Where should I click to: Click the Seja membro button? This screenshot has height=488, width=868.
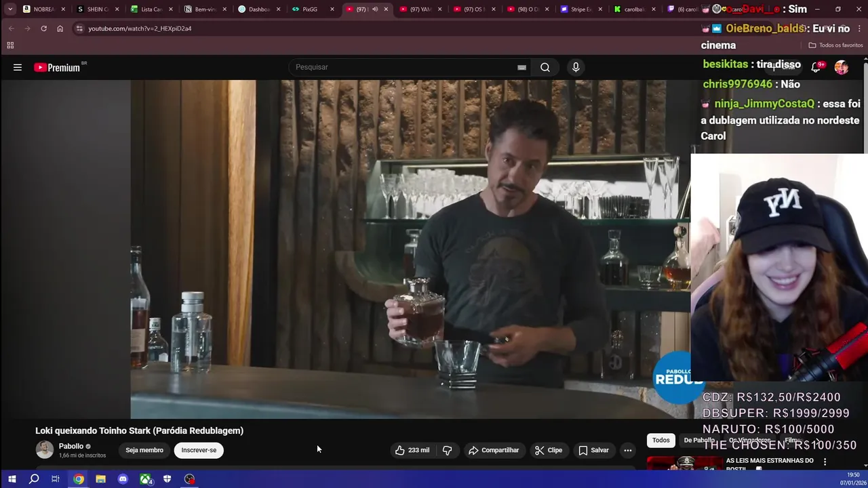pyautogui.click(x=144, y=450)
